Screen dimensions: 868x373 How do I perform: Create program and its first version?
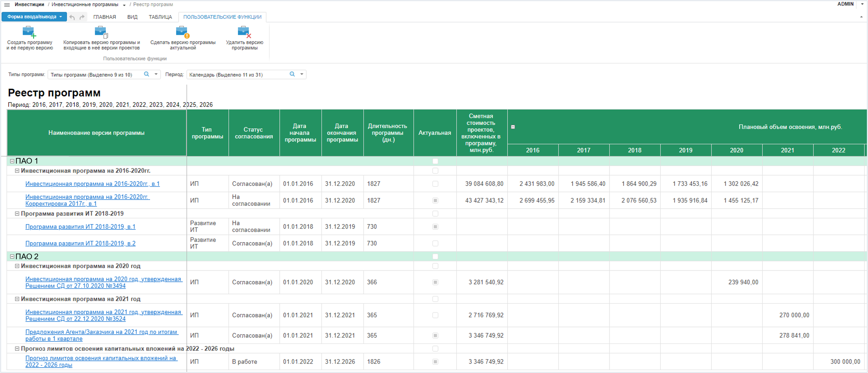pos(30,38)
